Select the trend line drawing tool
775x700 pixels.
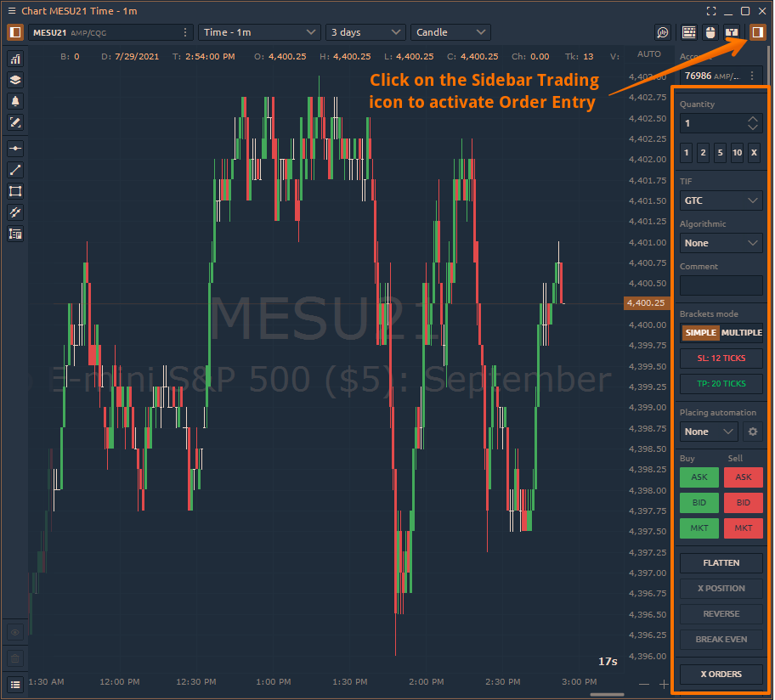(15, 170)
